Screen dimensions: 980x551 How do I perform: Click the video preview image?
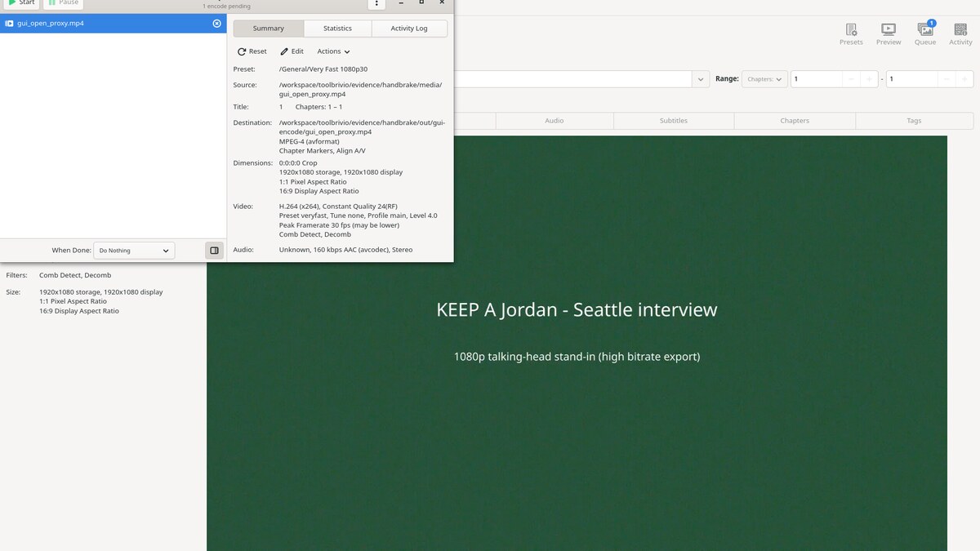tap(577, 343)
